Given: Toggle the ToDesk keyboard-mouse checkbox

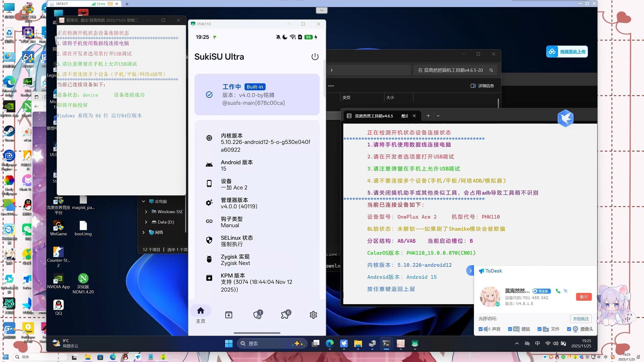Looking at the screenshot, I should click(x=510, y=329).
